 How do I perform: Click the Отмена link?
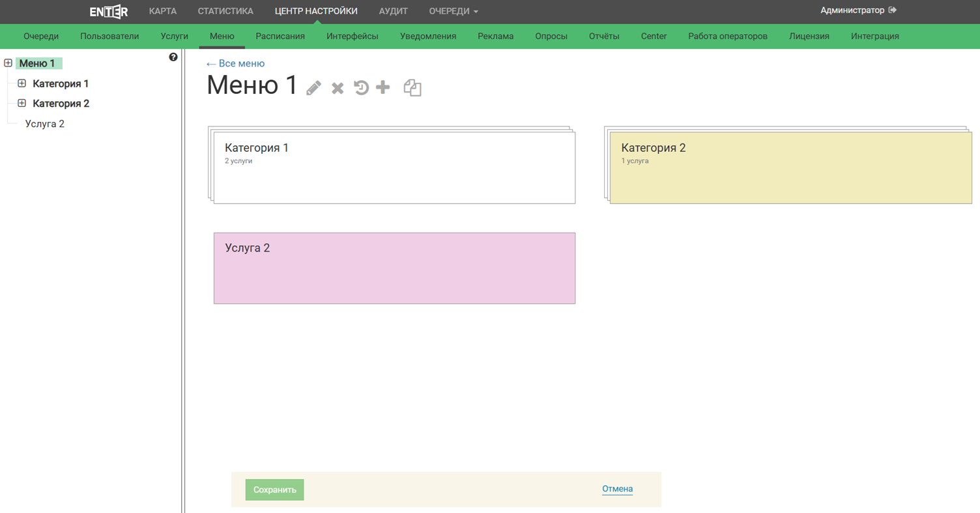pyautogui.click(x=617, y=489)
